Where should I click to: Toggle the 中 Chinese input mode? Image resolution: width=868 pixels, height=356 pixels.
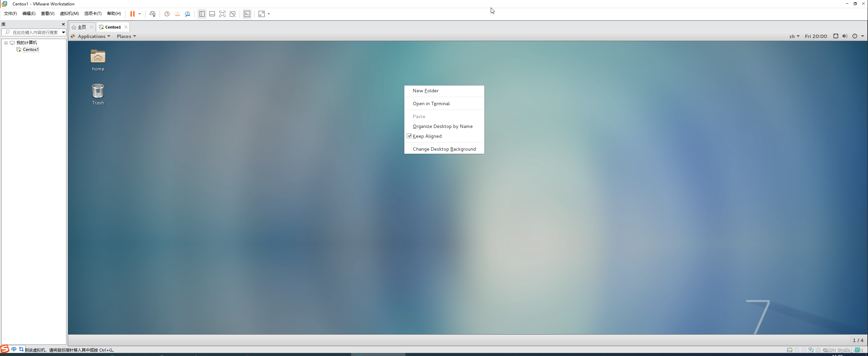14,349
